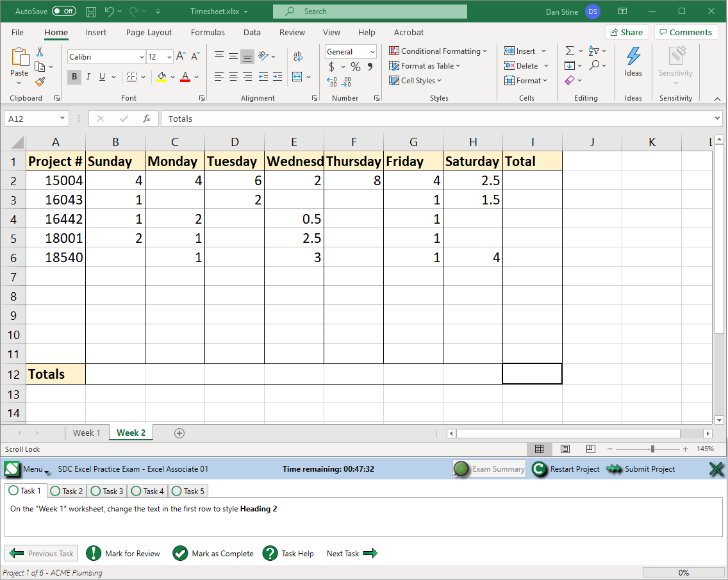Click Mark as Complete
This screenshot has width=728, height=580.
click(x=213, y=553)
